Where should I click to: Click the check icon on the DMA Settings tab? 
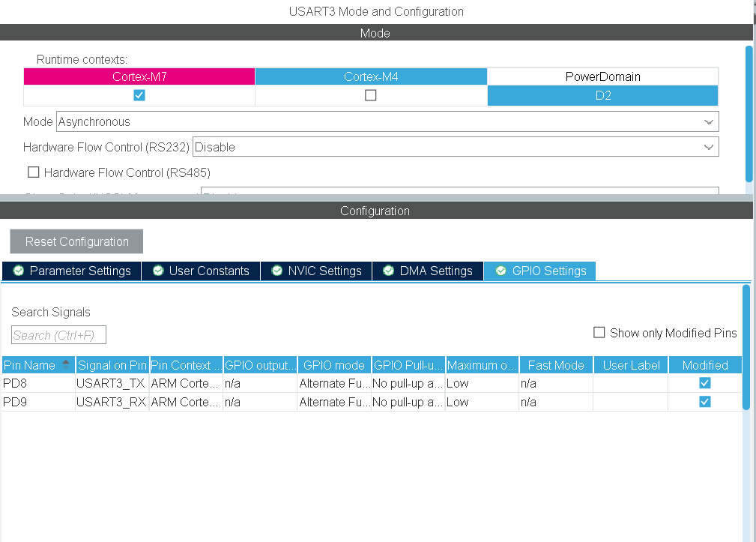pyautogui.click(x=388, y=271)
